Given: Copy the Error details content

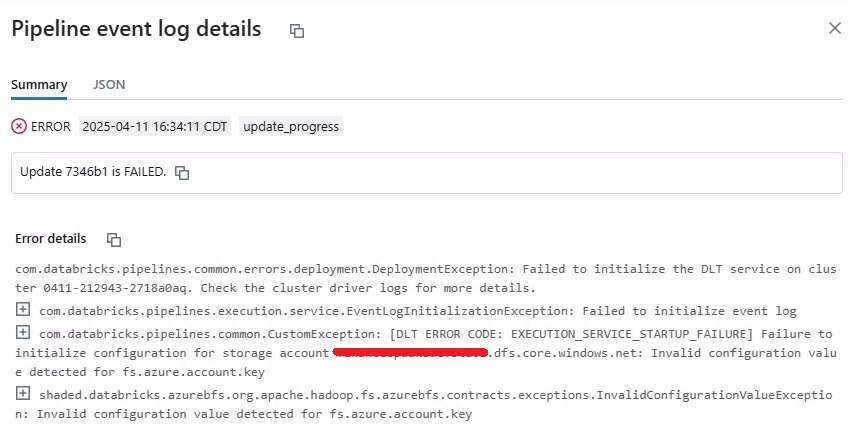Looking at the screenshot, I should (x=114, y=240).
